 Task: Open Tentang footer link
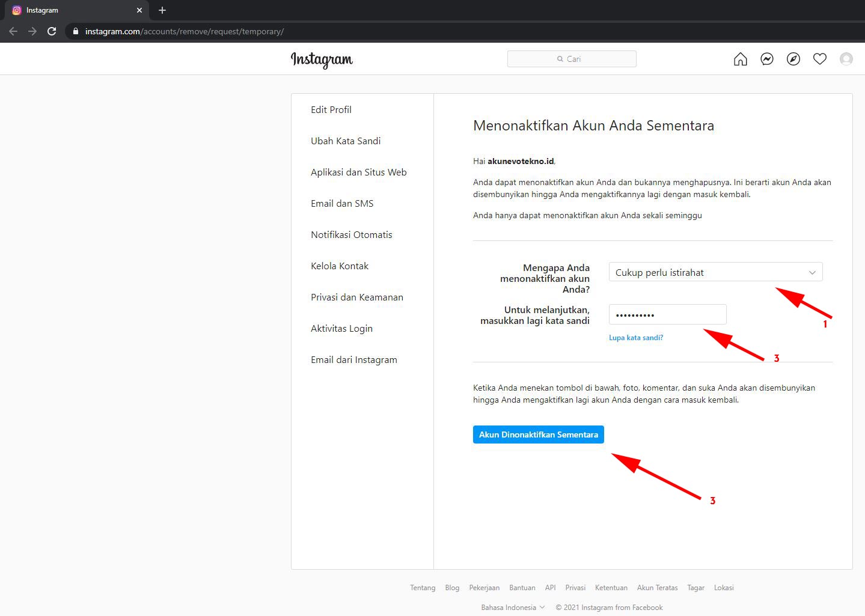423,588
